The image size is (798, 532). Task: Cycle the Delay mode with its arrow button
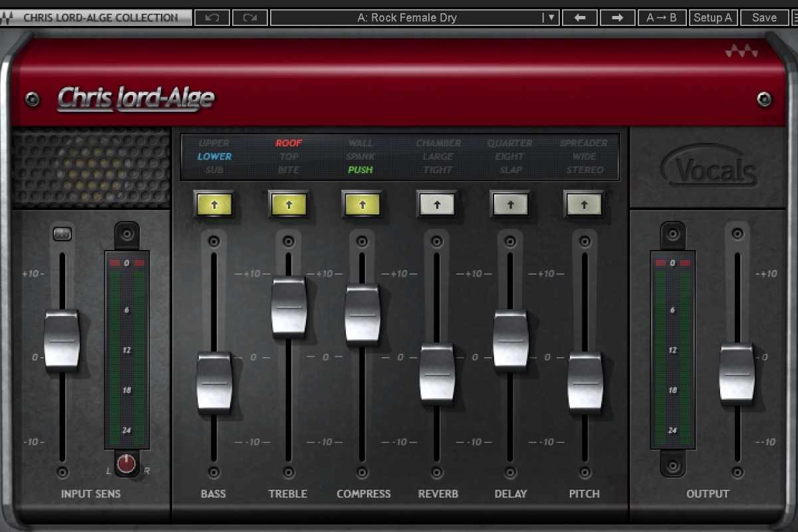pyautogui.click(x=511, y=205)
